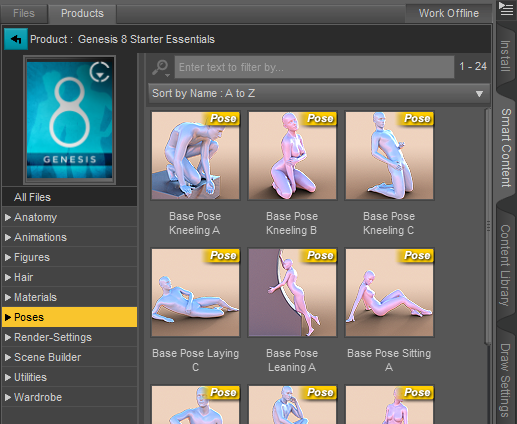The height and width of the screenshot is (424, 517).
Task: Select the Animations category label
Action: coord(40,237)
